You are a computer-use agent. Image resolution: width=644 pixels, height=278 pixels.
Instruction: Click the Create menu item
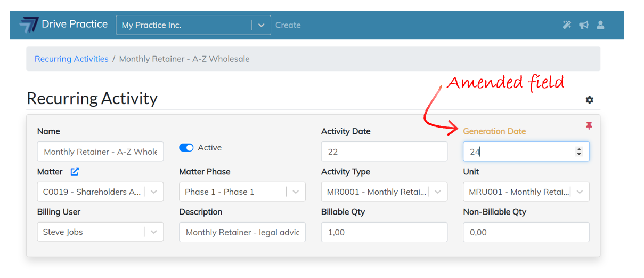(x=288, y=25)
